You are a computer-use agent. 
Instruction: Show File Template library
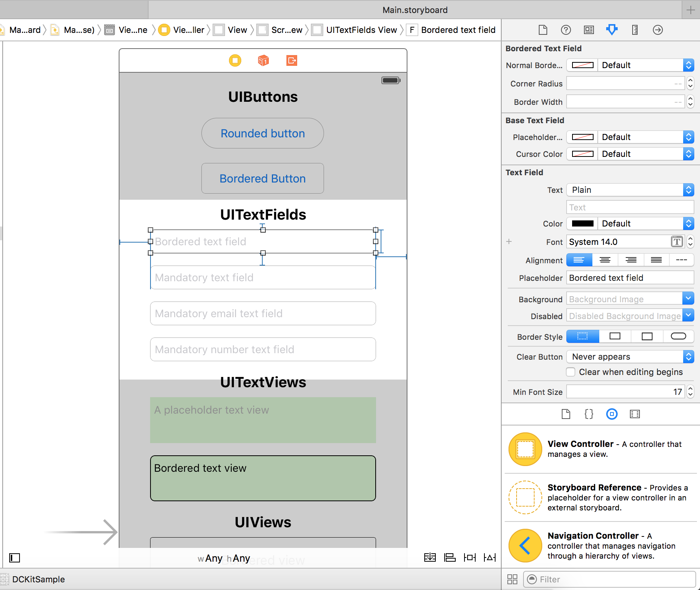coord(566,414)
